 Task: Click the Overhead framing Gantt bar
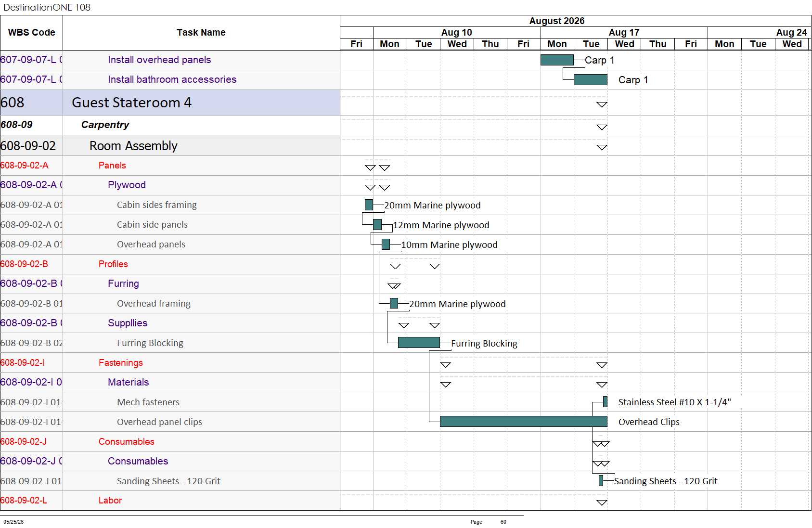(394, 303)
